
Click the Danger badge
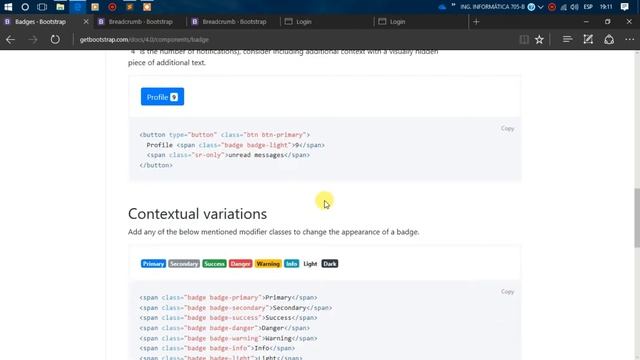point(240,264)
